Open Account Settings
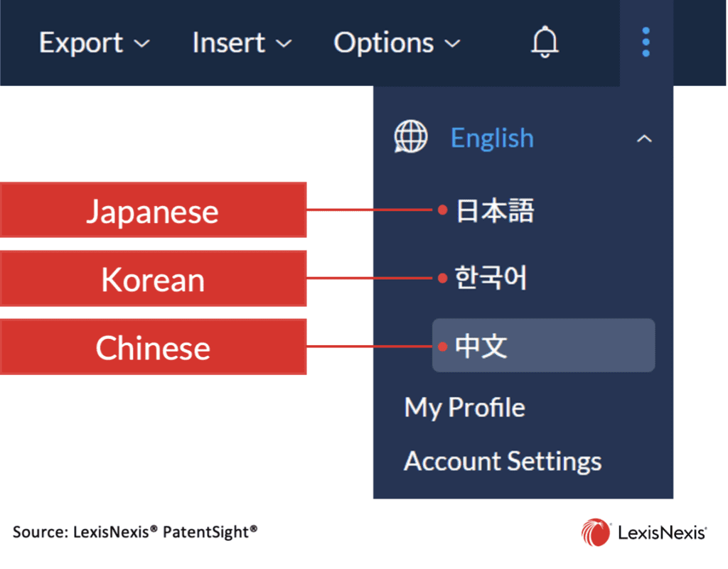 [x=503, y=462]
